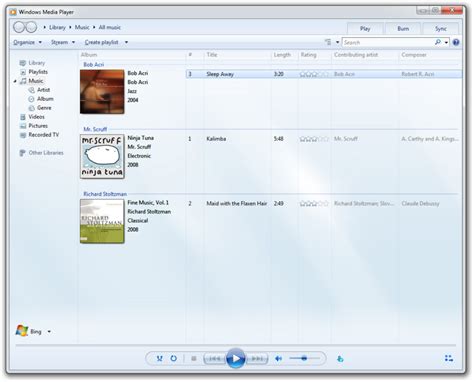Click All music in the breadcrumb
The height and width of the screenshot is (382, 474).
110,27
